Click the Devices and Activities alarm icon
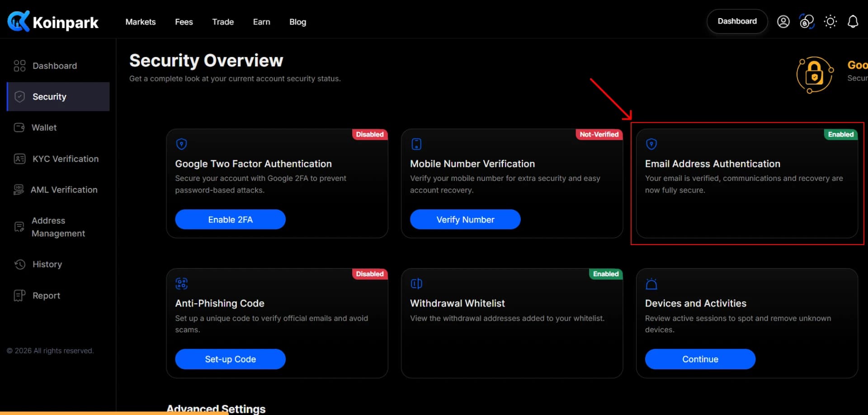 coord(651,283)
